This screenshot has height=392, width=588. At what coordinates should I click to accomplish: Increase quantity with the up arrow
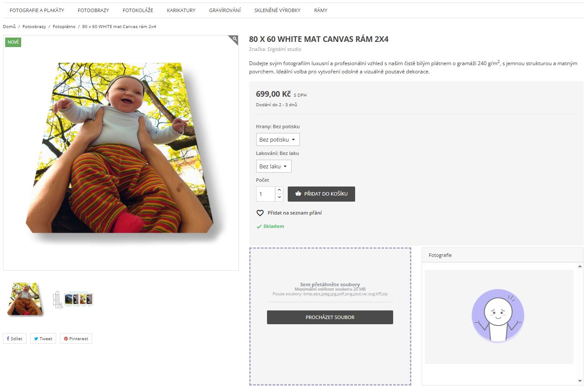pyautogui.click(x=279, y=190)
